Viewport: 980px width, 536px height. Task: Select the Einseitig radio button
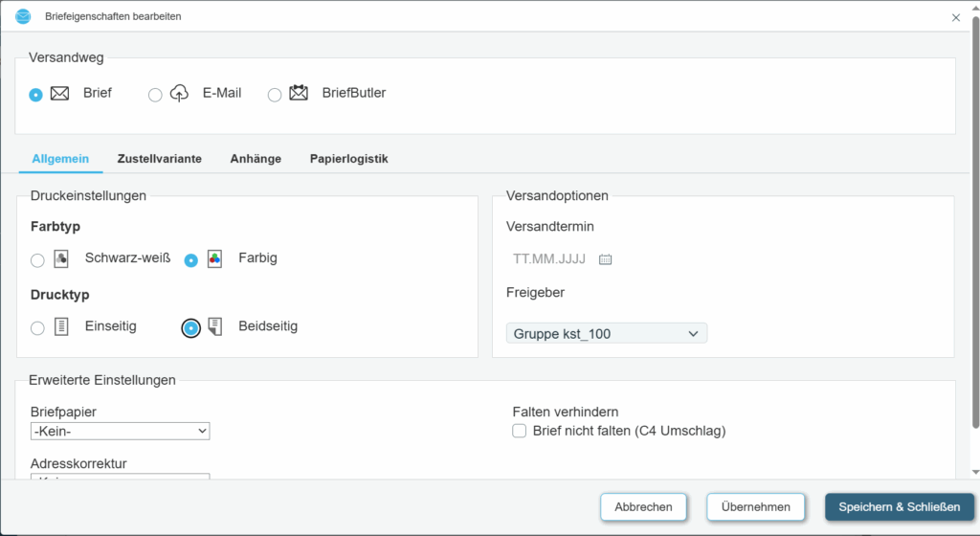coord(37,328)
